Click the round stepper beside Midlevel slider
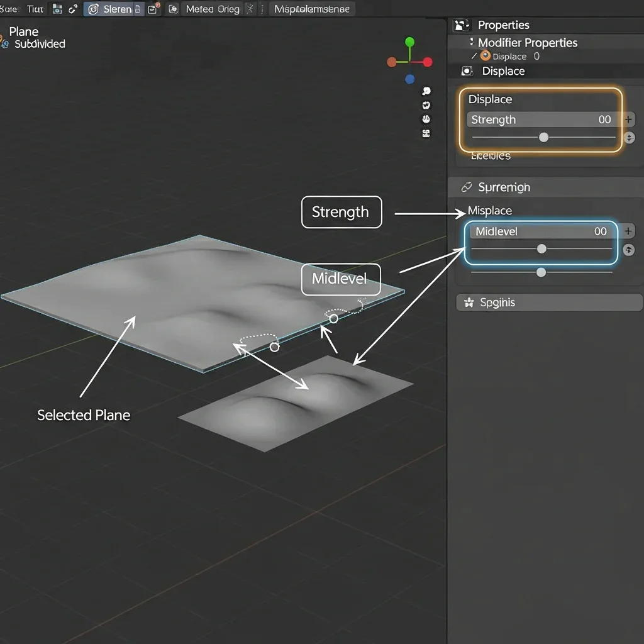Viewport: 644px width, 644px height. pos(628,250)
